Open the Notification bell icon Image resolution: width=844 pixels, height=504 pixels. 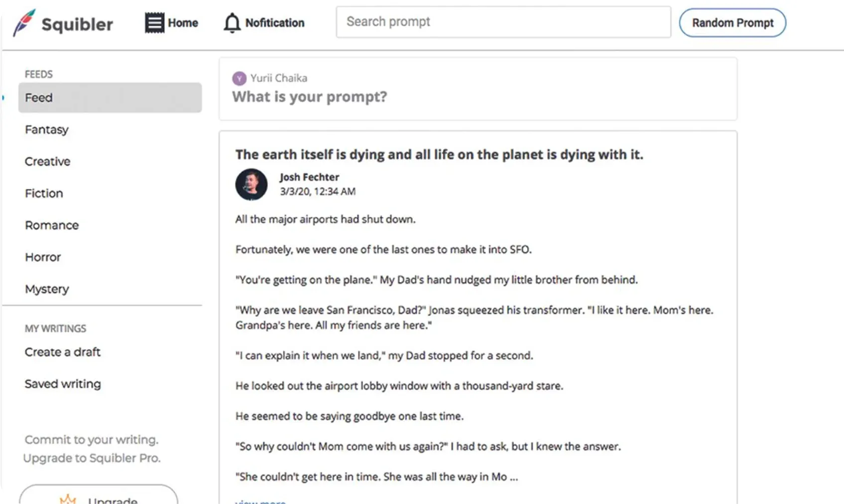pyautogui.click(x=232, y=23)
